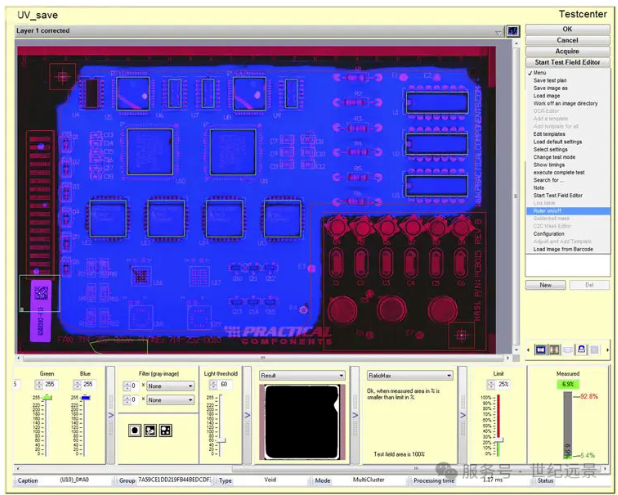
Task: Choose Save test plan from the menu
Action: point(551,80)
